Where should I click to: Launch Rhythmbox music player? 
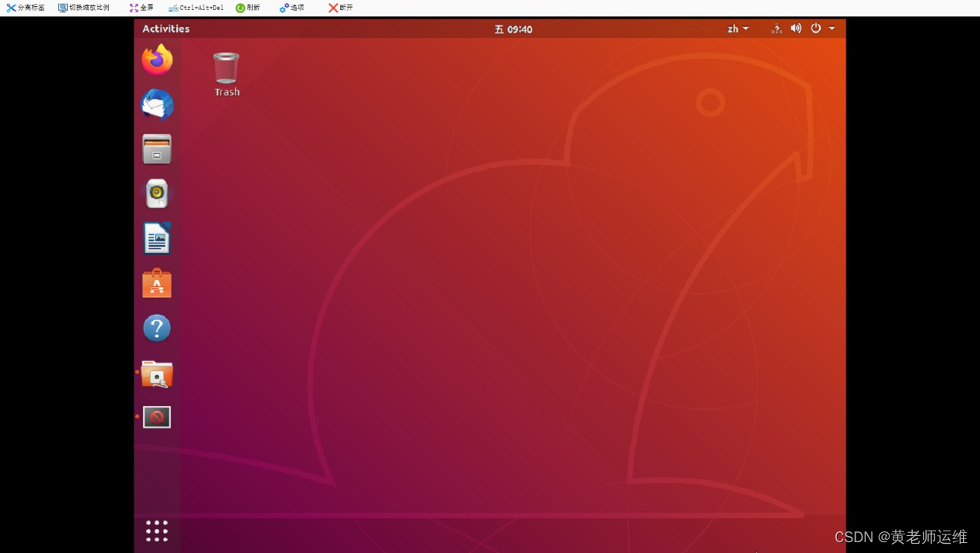coord(157,194)
